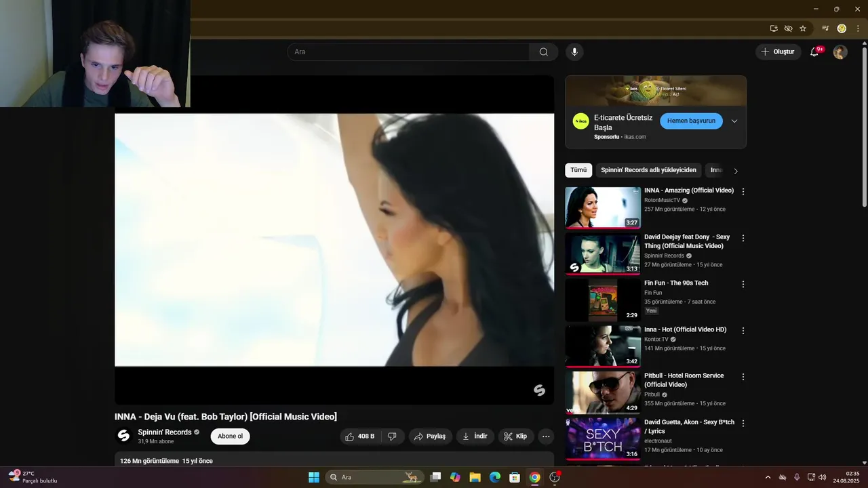This screenshot has width=868, height=488.
Task: Expand the ikas sponsored ad chevron
Action: tap(734, 121)
